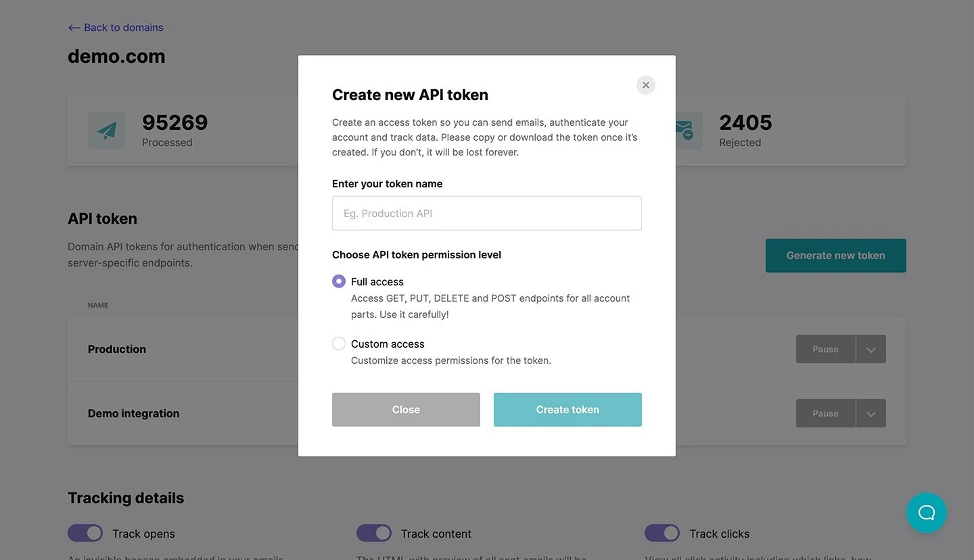
Task: Close the modal with the X icon
Action: [646, 85]
